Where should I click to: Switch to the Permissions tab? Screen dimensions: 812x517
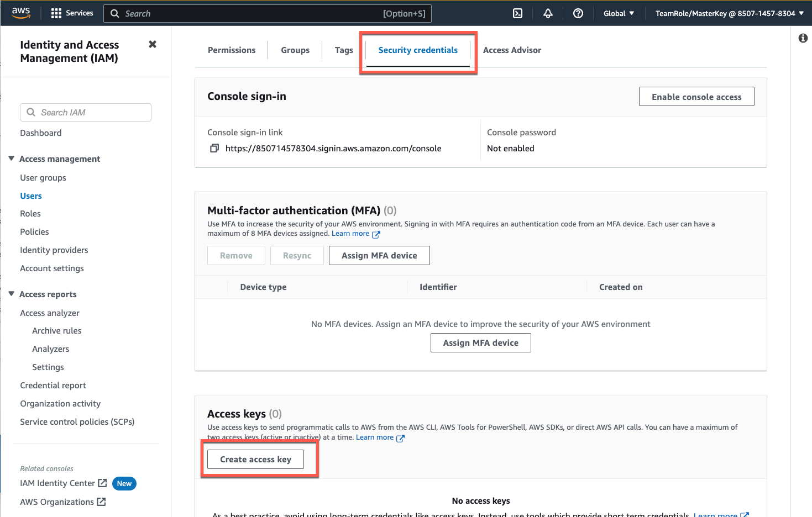click(x=232, y=50)
